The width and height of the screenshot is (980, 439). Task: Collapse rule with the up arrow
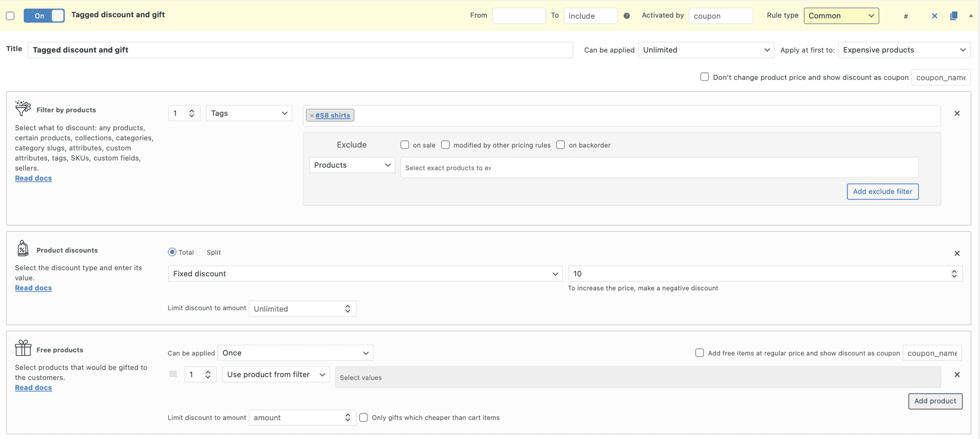[x=971, y=16]
